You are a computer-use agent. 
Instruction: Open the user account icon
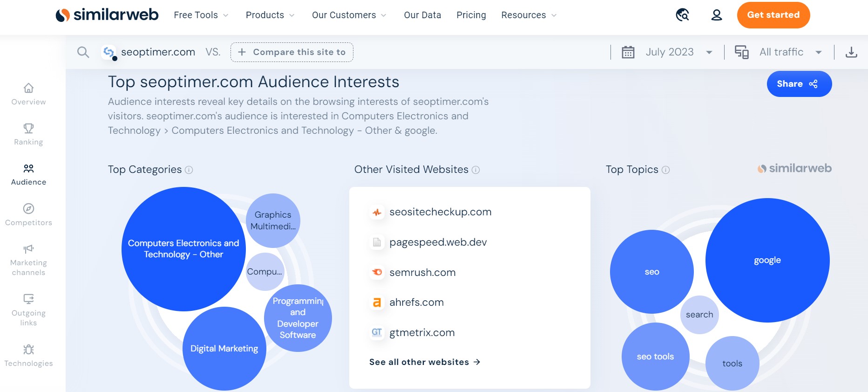point(717,15)
